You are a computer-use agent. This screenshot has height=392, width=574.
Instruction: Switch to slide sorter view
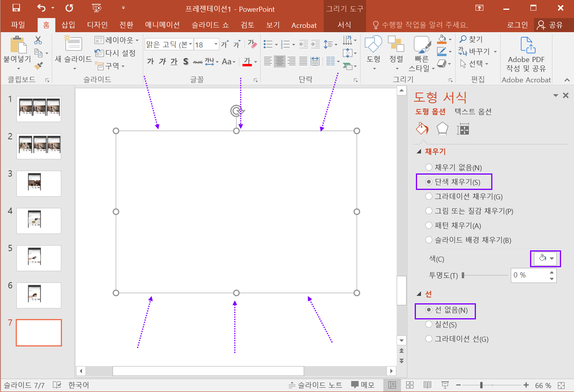click(410, 385)
